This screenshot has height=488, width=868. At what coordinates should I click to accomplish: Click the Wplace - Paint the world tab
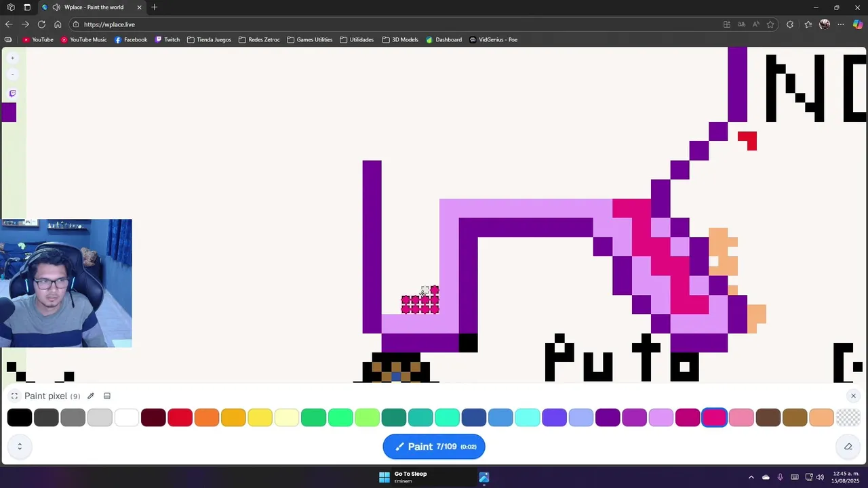94,7
